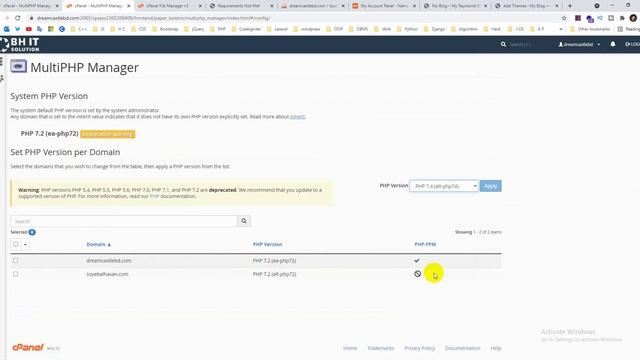
Task: Click the dreamcastlebd.com domain cell
Action: pyautogui.click(x=109, y=260)
